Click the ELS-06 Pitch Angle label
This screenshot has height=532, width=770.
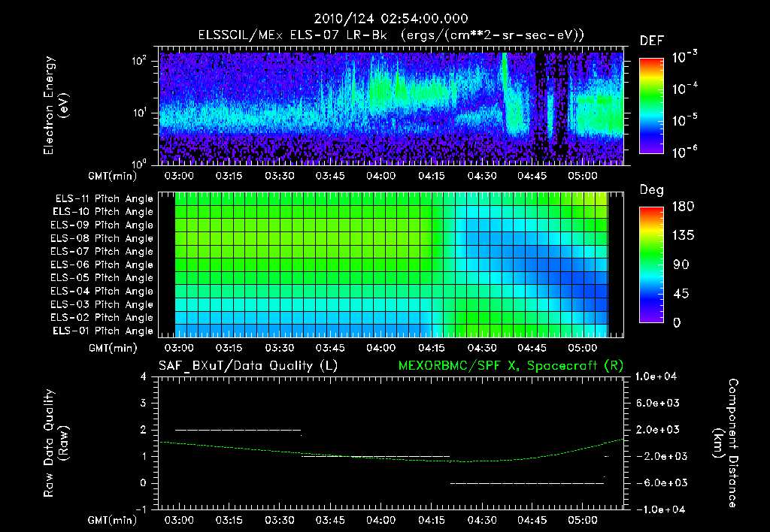tap(102, 265)
